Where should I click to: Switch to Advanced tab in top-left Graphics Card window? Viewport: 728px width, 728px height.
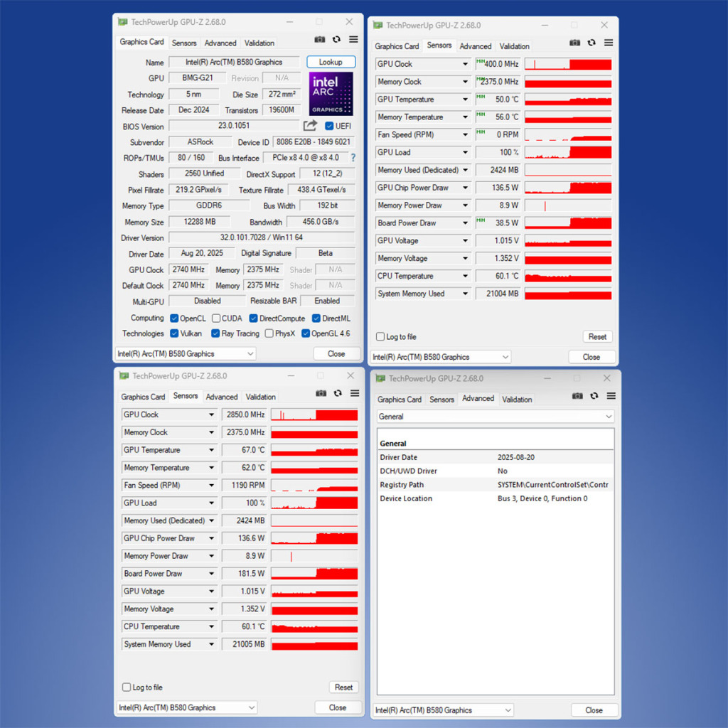220,43
